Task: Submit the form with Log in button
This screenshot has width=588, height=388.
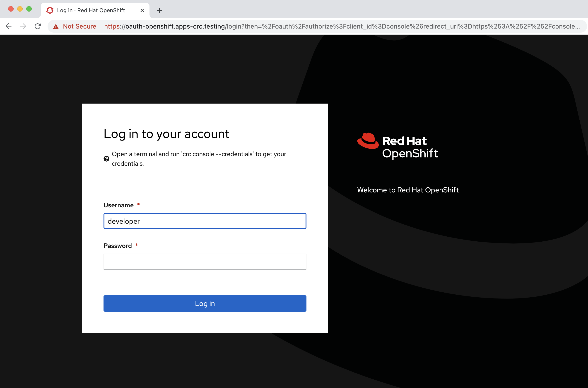Action: tap(205, 303)
